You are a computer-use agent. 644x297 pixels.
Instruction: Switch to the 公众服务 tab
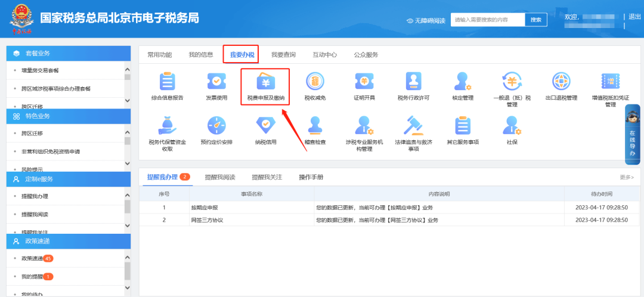pyautogui.click(x=366, y=55)
